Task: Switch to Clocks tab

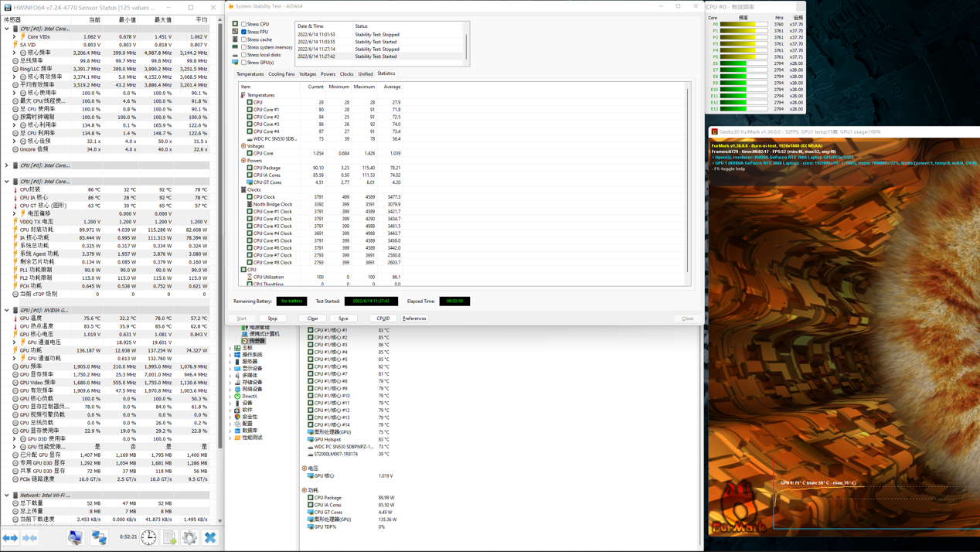Action: (x=346, y=74)
